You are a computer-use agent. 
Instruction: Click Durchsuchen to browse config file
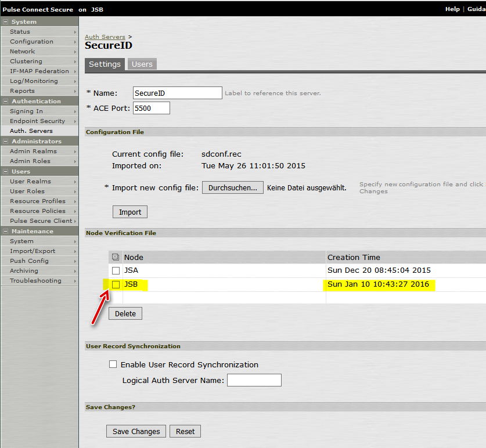[233, 188]
